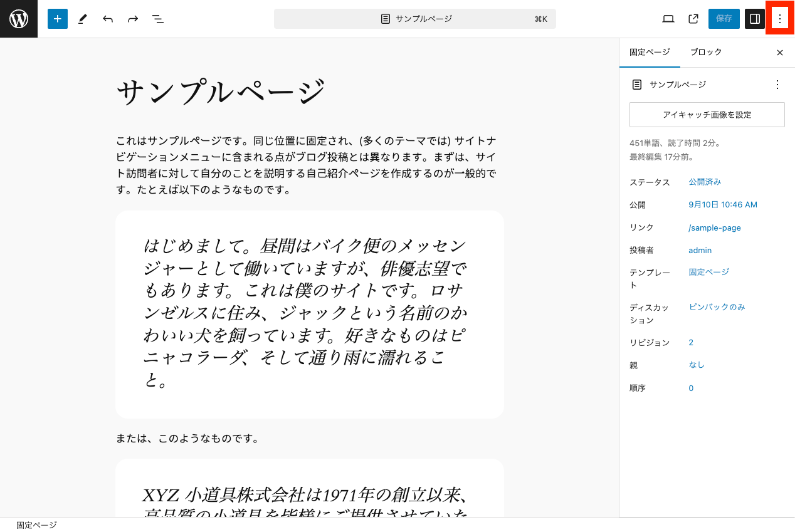795x532 pixels.
Task: Open ピンバックのみ discussion settings
Action: [717, 307]
